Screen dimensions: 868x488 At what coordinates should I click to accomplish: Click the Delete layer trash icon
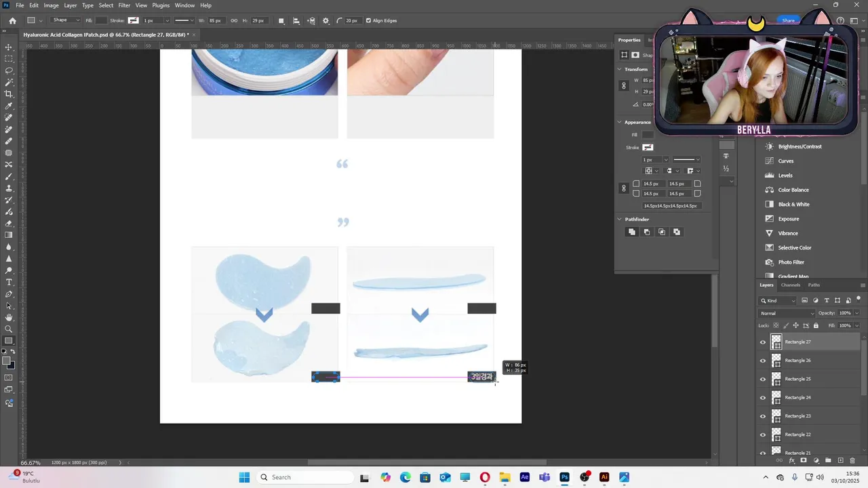(852, 460)
